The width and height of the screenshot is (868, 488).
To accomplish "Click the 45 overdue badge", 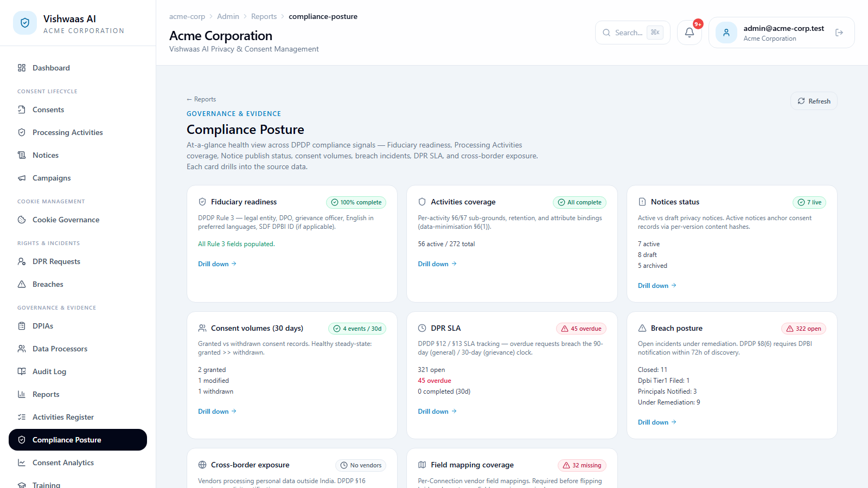I will pyautogui.click(x=581, y=329).
